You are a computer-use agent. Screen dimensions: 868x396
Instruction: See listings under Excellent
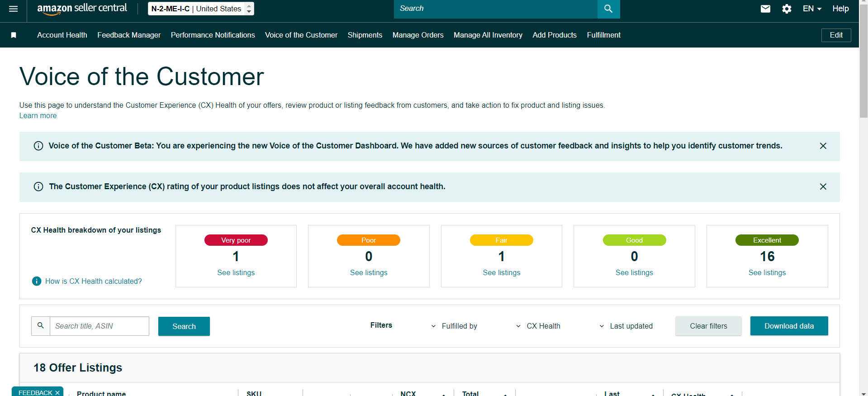tap(767, 272)
